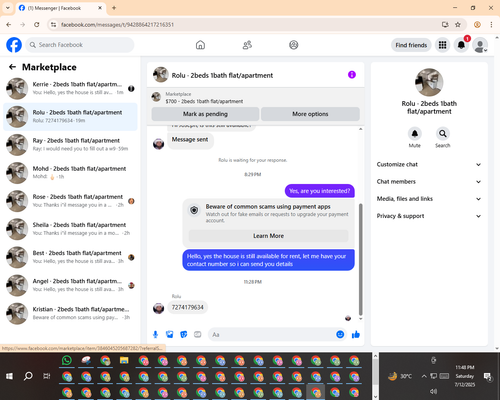The image size is (500, 400).
Task: Click Mark as pending button
Action: (x=205, y=114)
